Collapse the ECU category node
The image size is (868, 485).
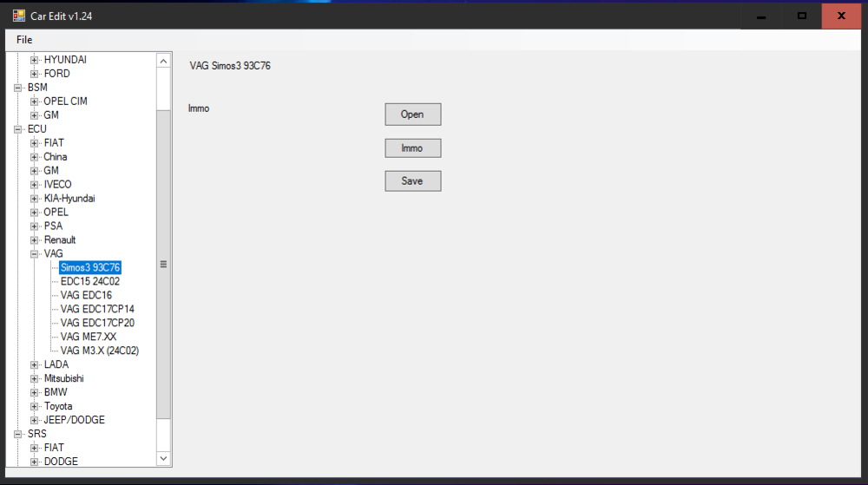coord(17,129)
